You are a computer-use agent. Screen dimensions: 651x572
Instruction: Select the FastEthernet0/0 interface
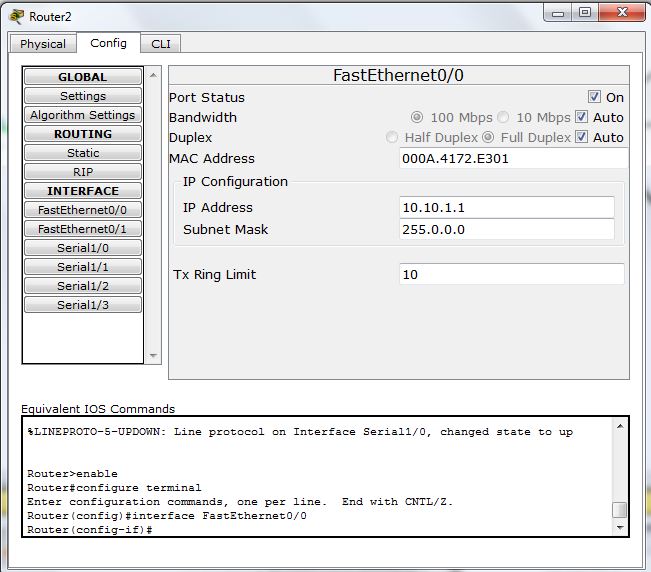coord(83,210)
